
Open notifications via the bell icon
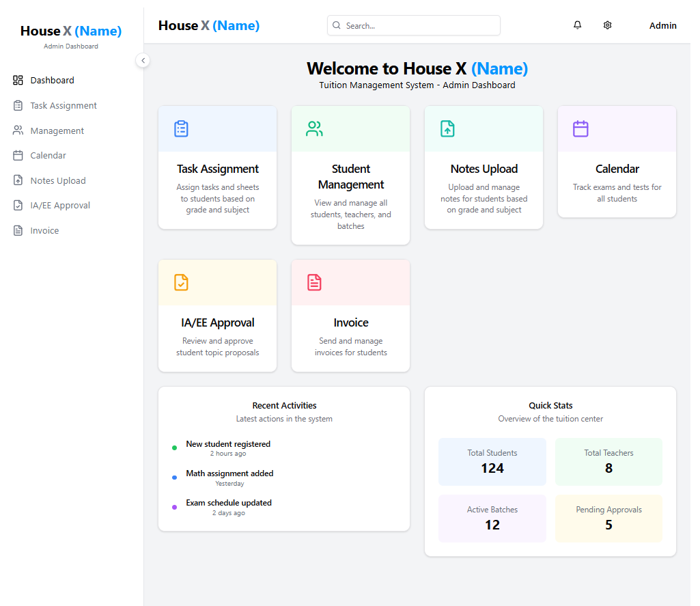[x=577, y=25]
